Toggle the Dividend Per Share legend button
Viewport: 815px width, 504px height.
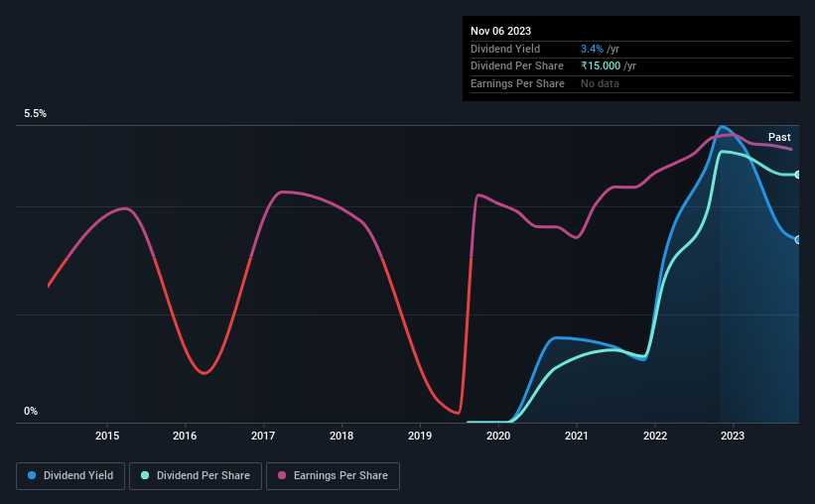pyautogui.click(x=196, y=476)
